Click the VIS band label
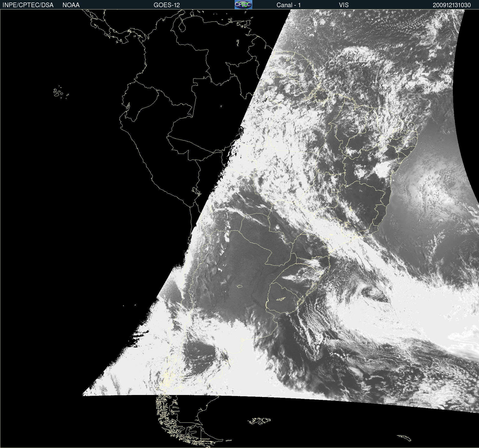Image resolution: width=479 pixels, height=448 pixels. pos(344,5)
